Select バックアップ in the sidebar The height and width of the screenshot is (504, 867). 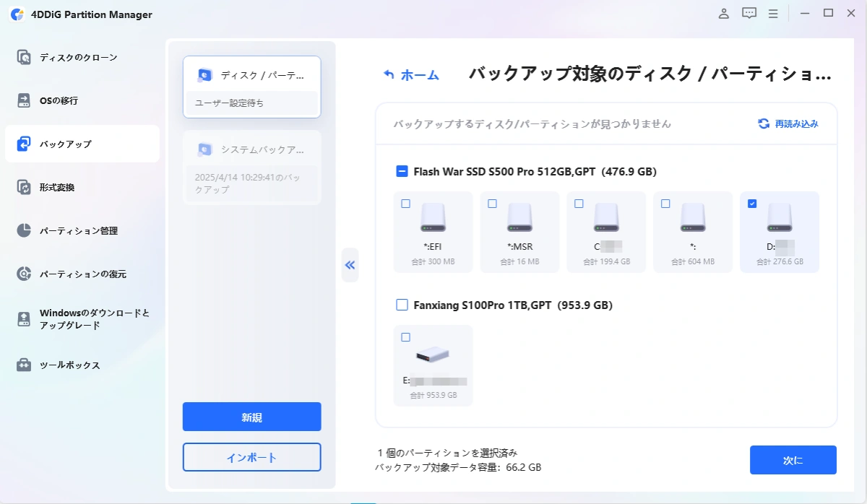click(x=82, y=144)
